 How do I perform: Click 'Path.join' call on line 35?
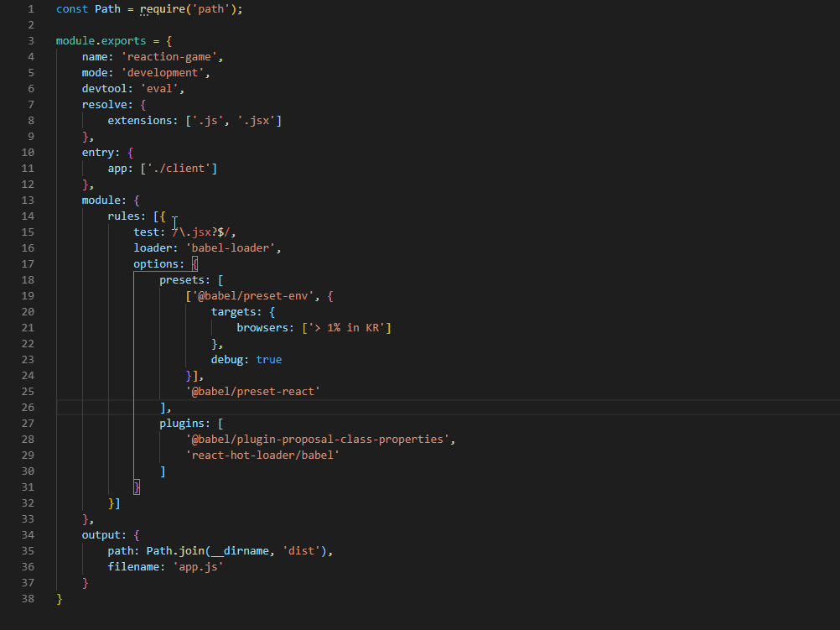tap(175, 550)
